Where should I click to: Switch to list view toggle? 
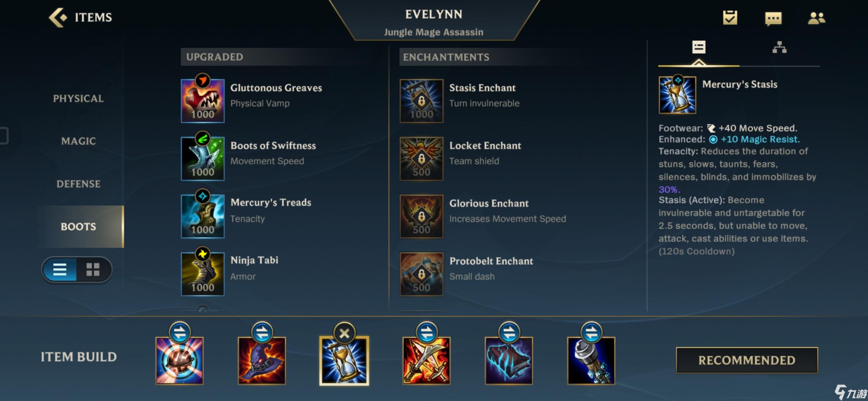click(x=60, y=269)
